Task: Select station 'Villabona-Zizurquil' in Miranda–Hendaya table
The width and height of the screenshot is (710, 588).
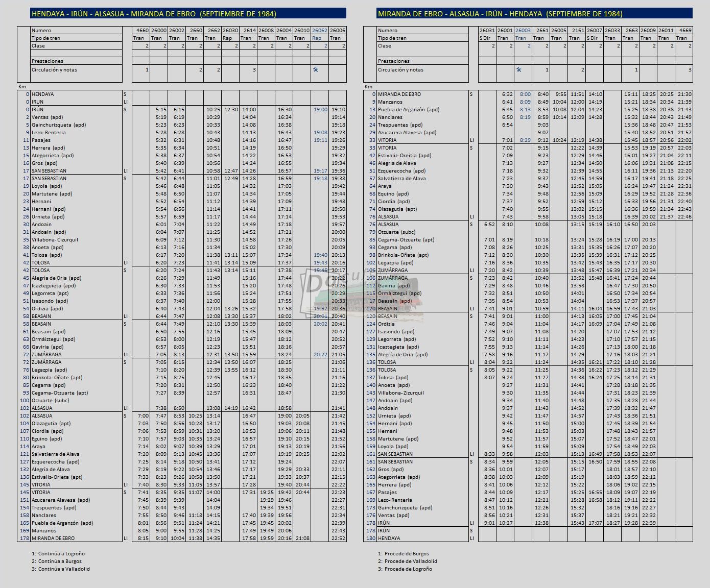Action: click(401, 393)
